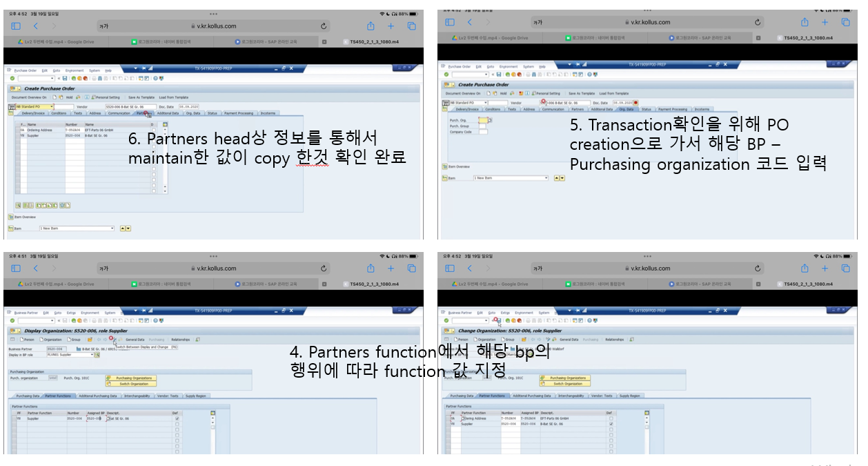The width and height of the screenshot is (868, 466).
Task: Click Safari address bar above step 5 purchase order
Action: [x=647, y=22]
